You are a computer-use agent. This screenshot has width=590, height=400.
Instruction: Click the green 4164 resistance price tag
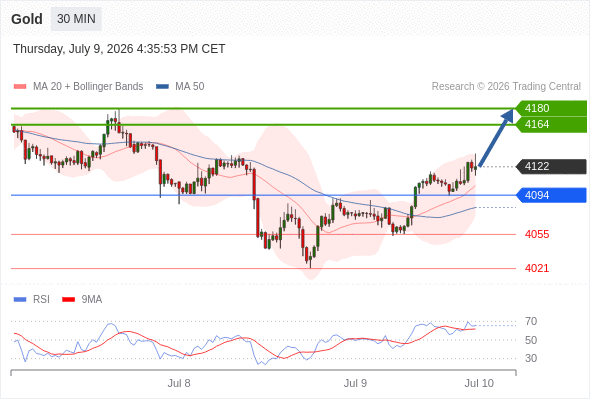[x=551, y=125]
